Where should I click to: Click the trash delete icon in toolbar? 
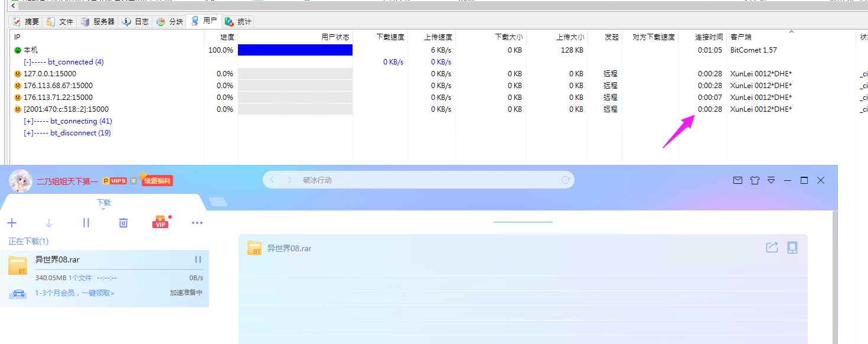pos(123,223)
